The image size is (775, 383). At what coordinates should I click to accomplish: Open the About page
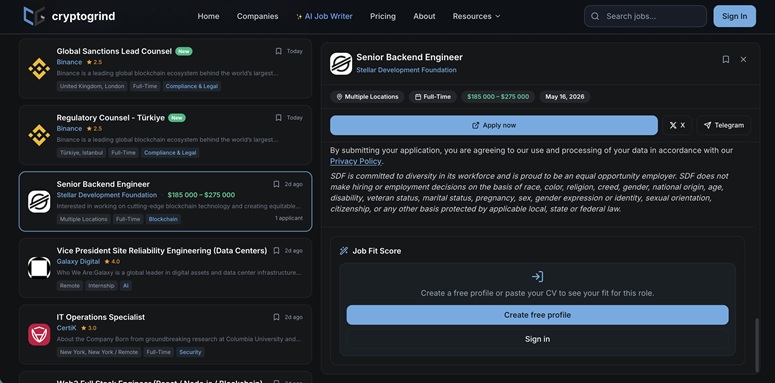424,16
